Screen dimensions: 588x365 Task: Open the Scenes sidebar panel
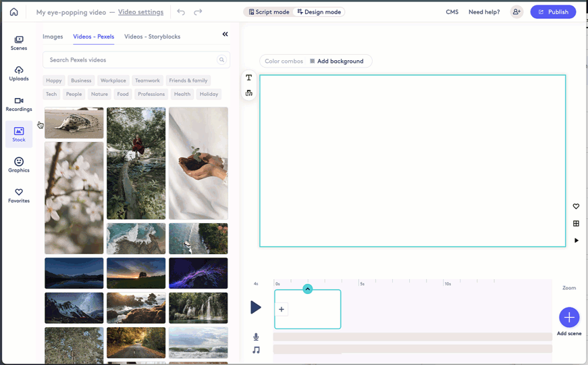[x=19, y=43]
